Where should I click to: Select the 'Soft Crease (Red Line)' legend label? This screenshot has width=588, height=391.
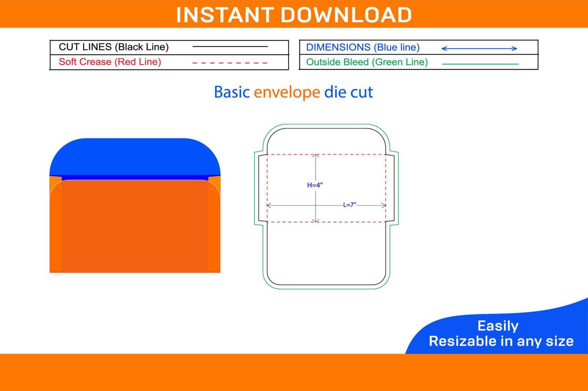[x=110, y=62]
